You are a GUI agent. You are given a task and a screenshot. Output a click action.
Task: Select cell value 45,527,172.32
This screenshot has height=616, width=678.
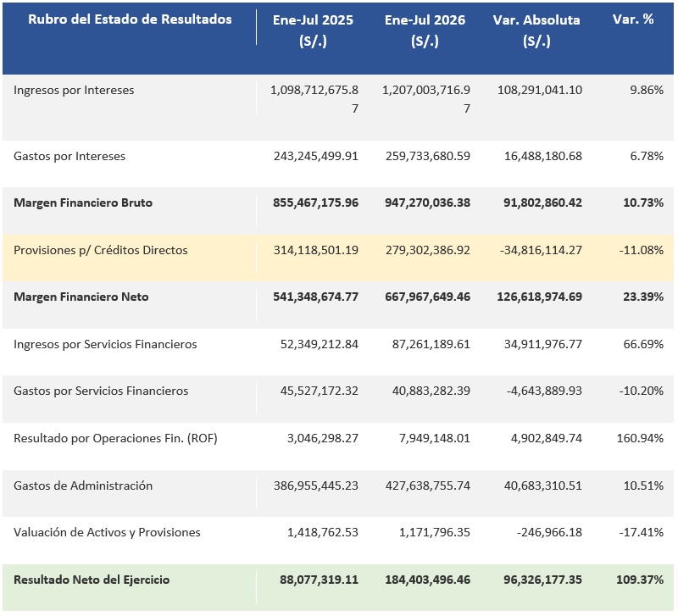(x=320, y=391)
